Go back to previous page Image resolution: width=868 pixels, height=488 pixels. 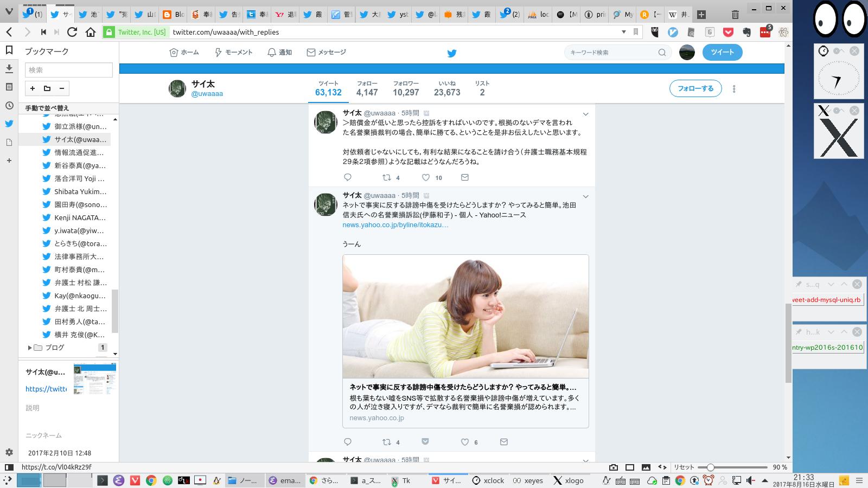coord(10,32)
